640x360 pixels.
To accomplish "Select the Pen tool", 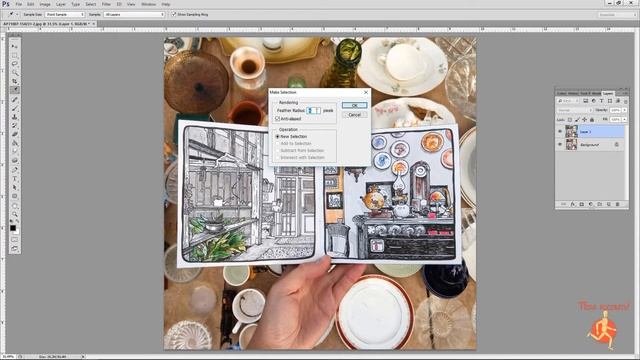I will [14, 169].
